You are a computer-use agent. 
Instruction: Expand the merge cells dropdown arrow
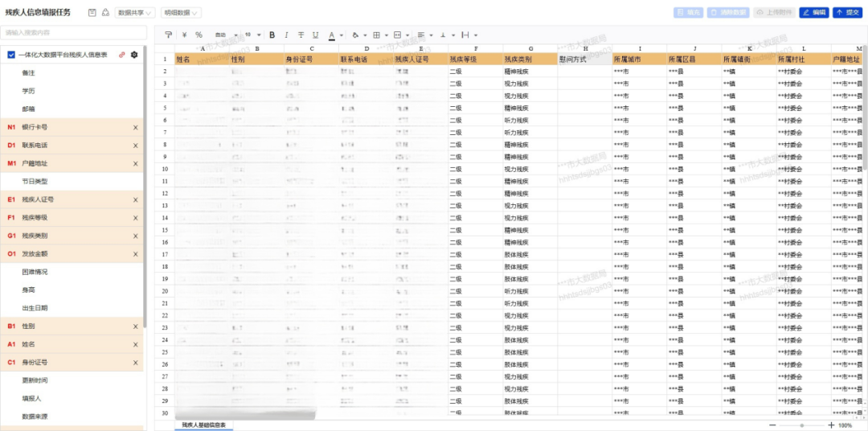[x=407, y=35]
